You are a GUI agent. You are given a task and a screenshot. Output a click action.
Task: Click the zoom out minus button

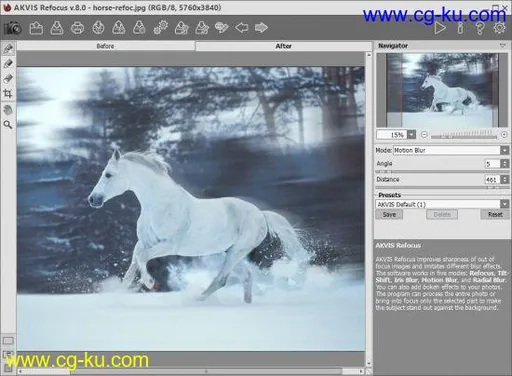tap(424, 135)
